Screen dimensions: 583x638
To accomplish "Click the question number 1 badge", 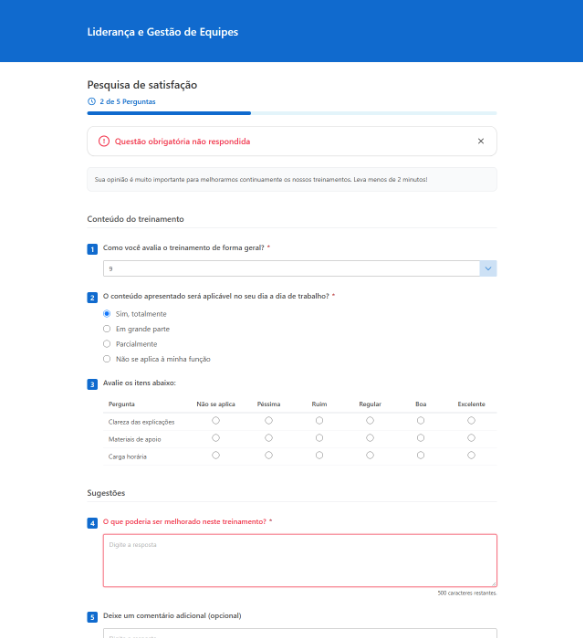I will pos(92,249).
